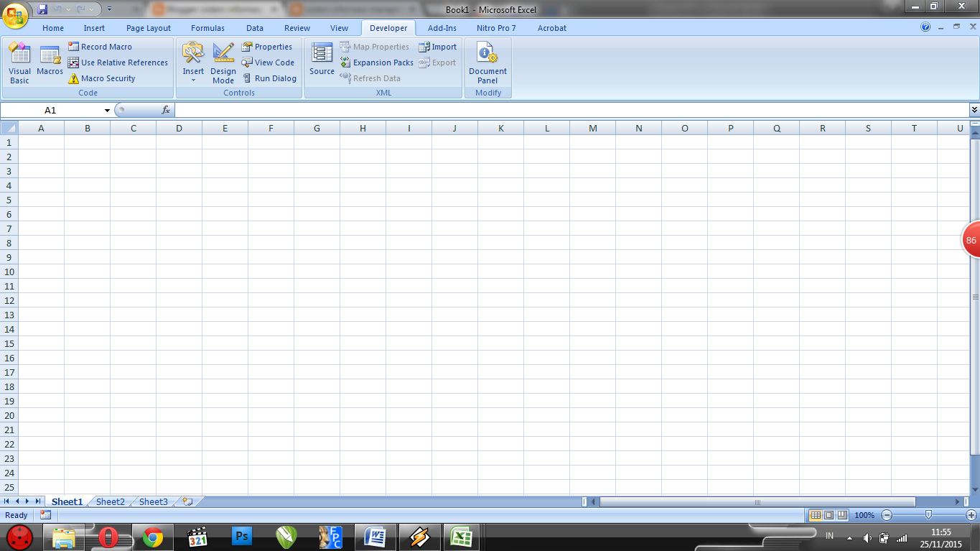Open XML Expansion Packs

pos(376,62)
